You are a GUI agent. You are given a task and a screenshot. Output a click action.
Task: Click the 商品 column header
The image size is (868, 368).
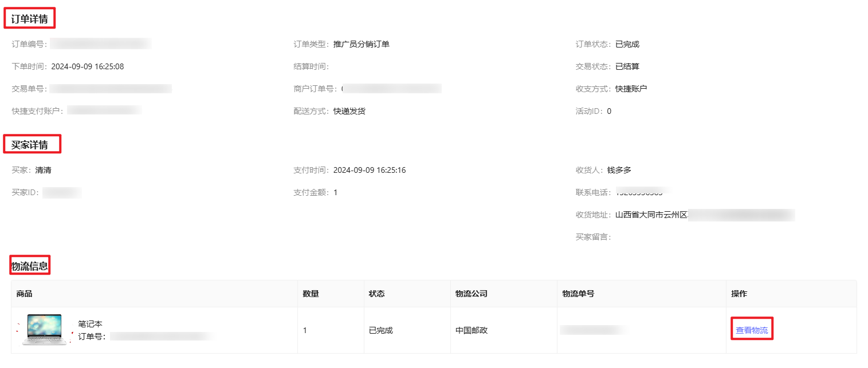coord(25,294)
